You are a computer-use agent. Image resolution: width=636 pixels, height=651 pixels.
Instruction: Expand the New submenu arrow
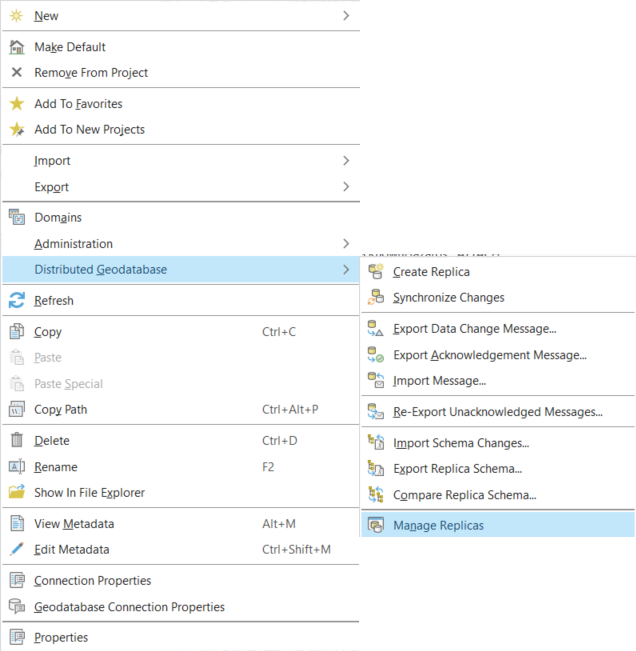coord(346,16)
